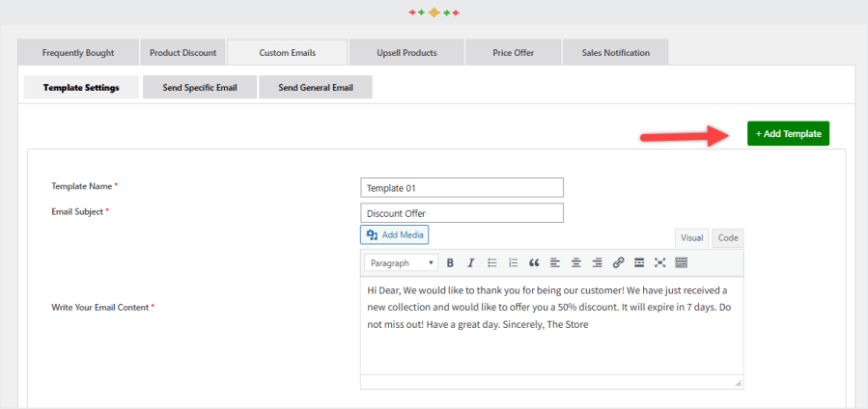
Task: Insert a link with the chain icon
Action: pos(619,262)
